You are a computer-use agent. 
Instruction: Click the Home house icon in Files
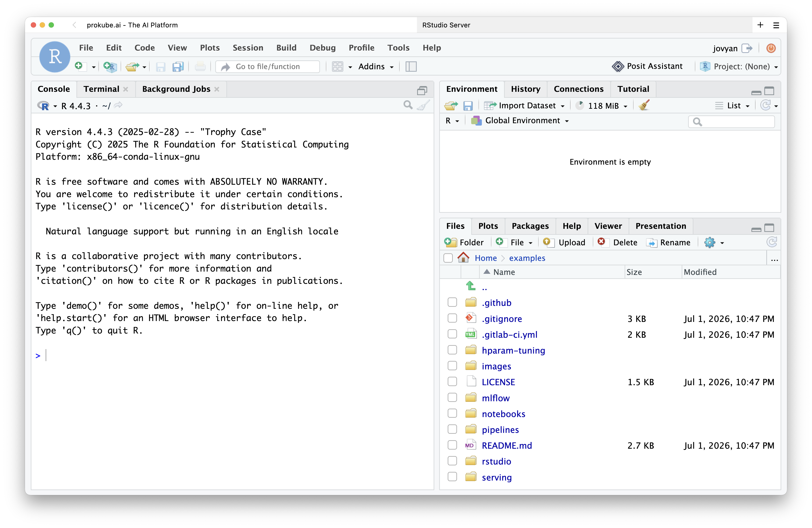pos(463,258)
